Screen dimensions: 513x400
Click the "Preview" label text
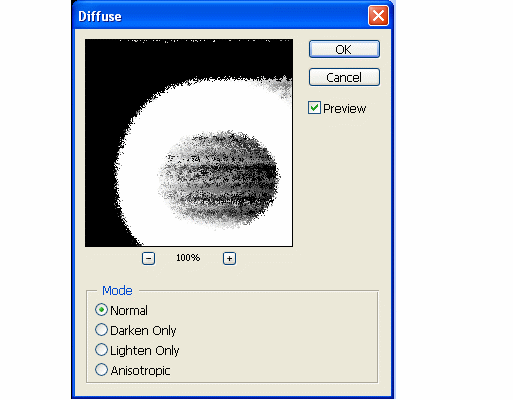(344, 109)
